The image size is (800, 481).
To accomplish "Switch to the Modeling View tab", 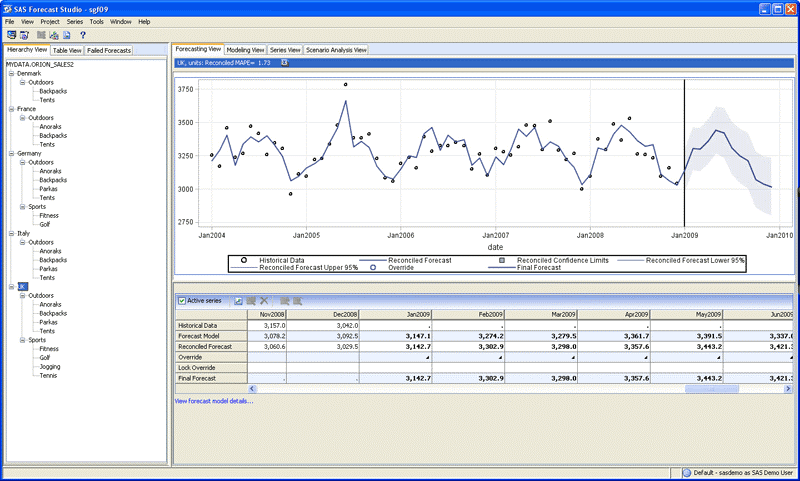I will point(245,49).
